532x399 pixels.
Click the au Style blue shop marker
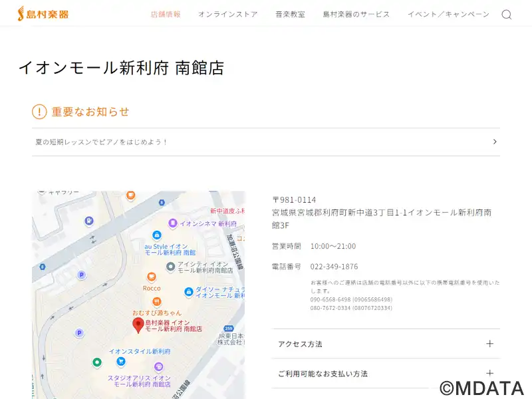pos(156,235)
